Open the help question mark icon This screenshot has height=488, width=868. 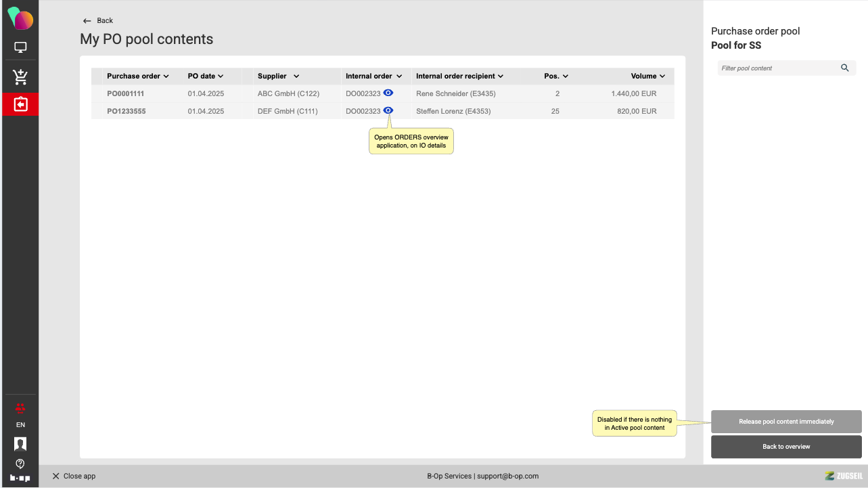coord(20,464)
